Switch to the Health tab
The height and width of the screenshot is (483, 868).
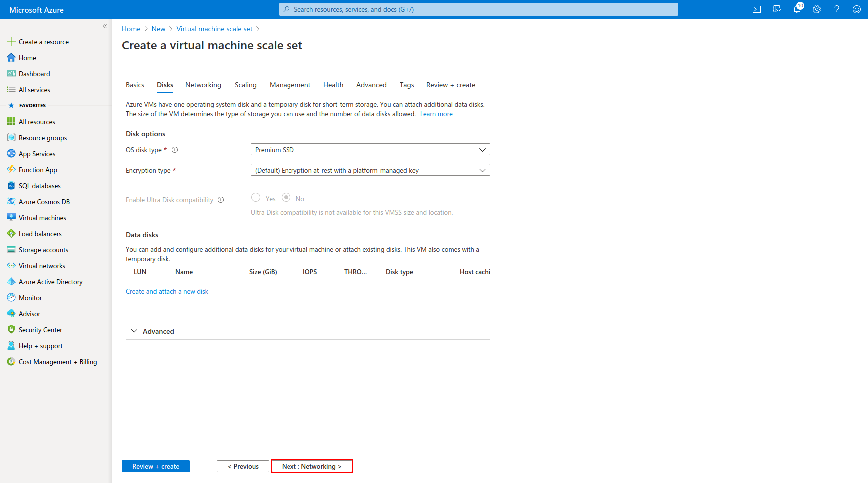(333, 85)
